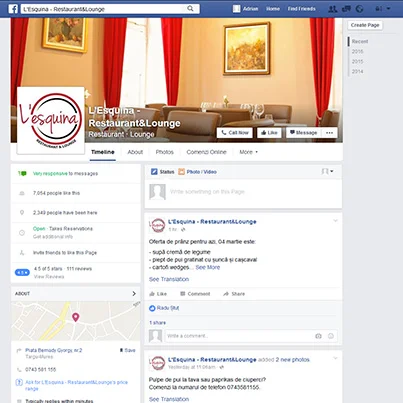Click the map location pin

pyautogui.click(x=76, y=317)
